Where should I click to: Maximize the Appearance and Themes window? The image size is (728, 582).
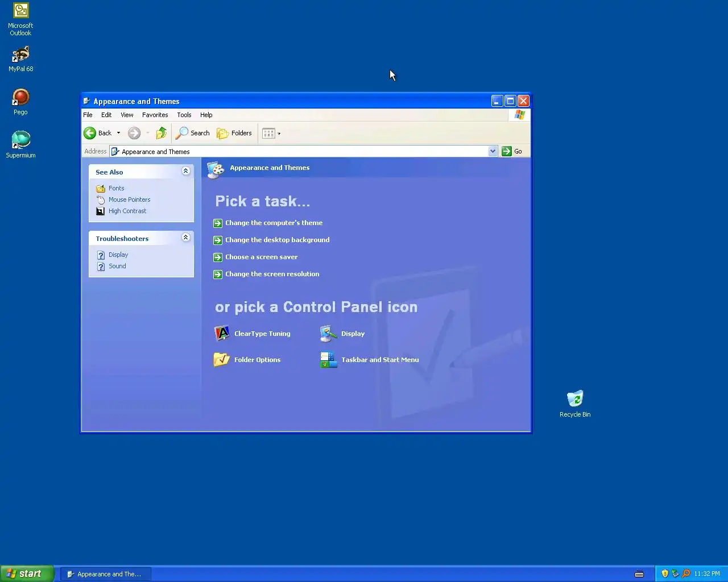coord(510,101)
